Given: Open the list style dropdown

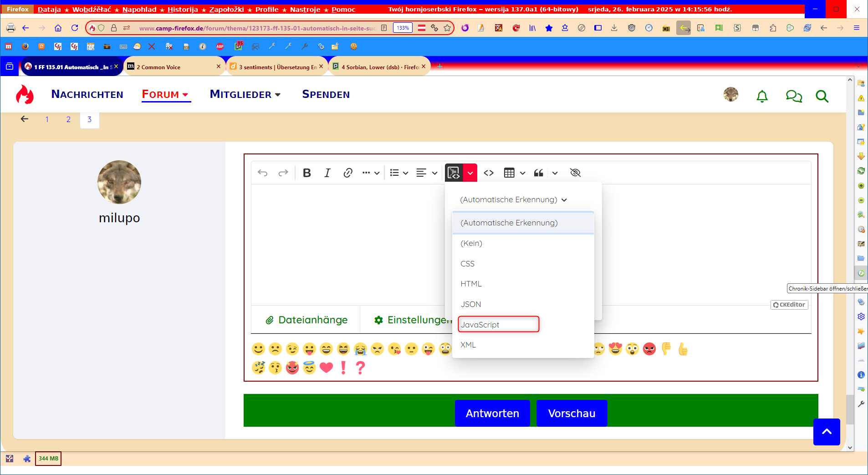Looking at the screenshot, I should click(x=399, y=173).
